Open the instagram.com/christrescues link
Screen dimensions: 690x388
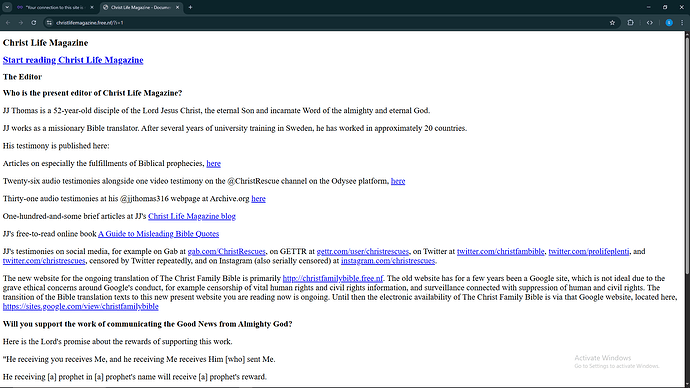point(388,260)
